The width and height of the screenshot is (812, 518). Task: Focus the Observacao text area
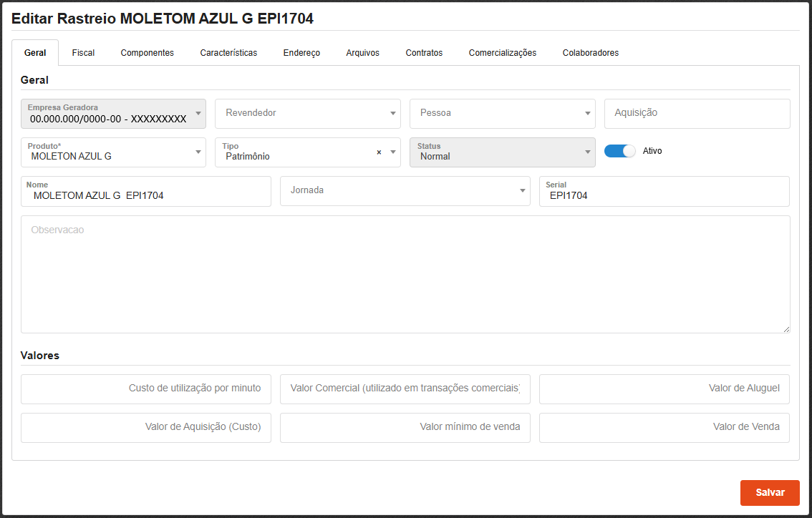(405, 274)
